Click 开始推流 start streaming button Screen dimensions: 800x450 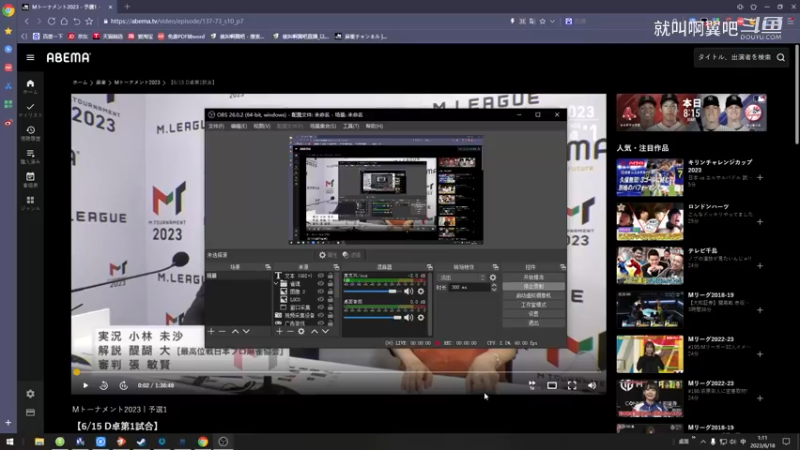coord(534,277)
